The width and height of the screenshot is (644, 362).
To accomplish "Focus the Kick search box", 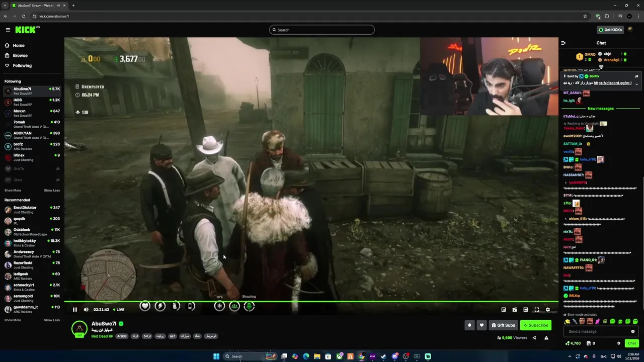I will pyautogui.click(x=322, y=30).
